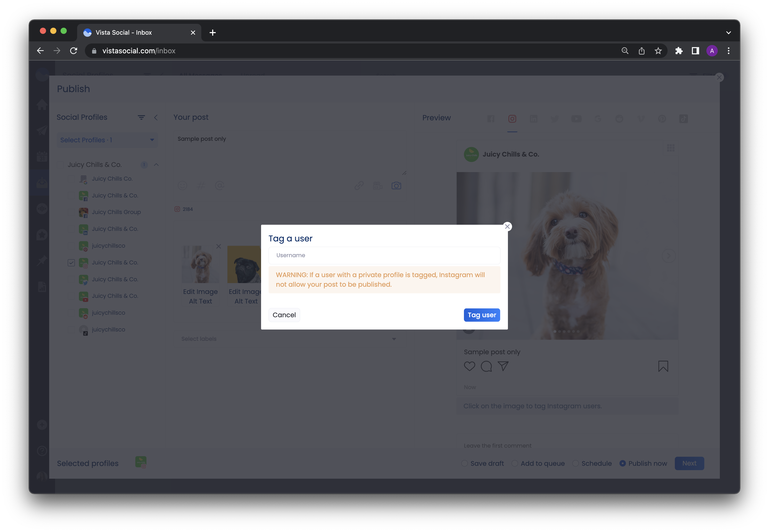This screenshot has height=532, width=769.
Task: Click the link icon in post editor
Action: (359, 186)
